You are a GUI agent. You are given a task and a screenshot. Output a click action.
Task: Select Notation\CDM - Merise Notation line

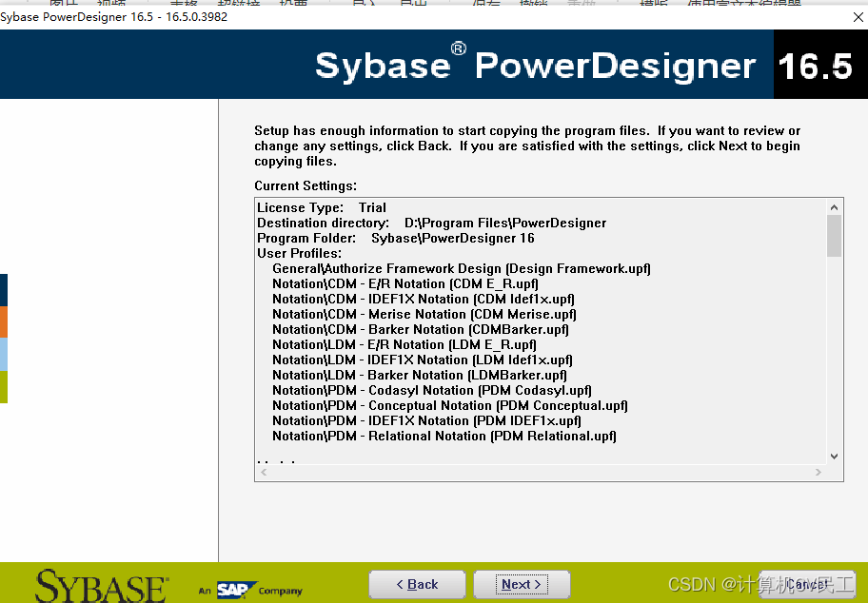424,314
